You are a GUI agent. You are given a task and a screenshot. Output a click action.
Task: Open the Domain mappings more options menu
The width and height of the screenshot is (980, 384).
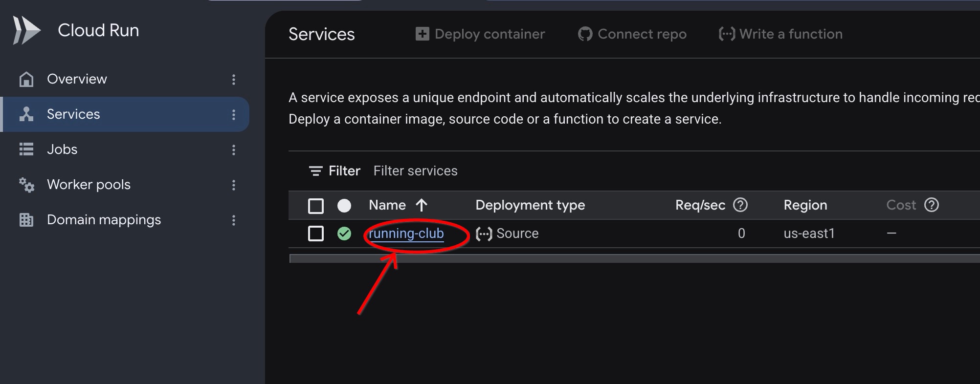coord(234,220)
